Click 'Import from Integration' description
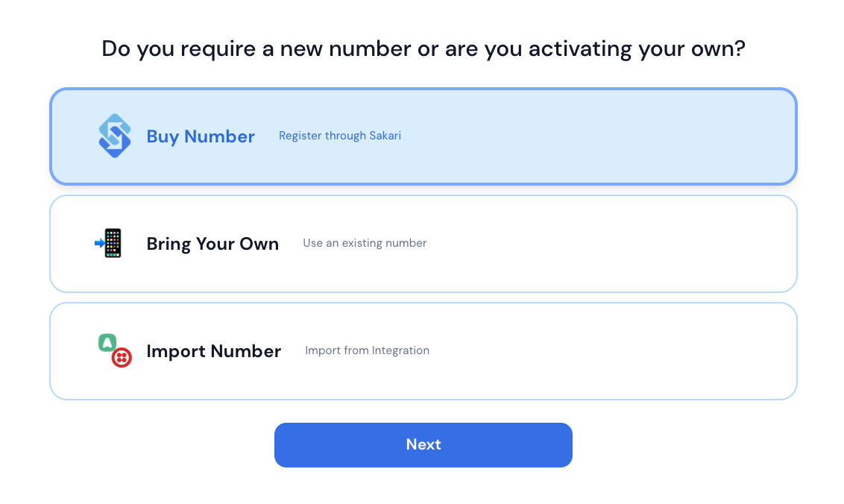The height and width of the screenshot is (504, 844). 367,350
